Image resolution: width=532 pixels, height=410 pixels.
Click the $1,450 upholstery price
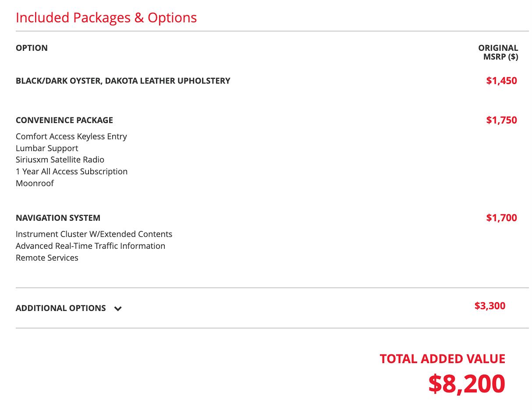click(x=501, y=81)
